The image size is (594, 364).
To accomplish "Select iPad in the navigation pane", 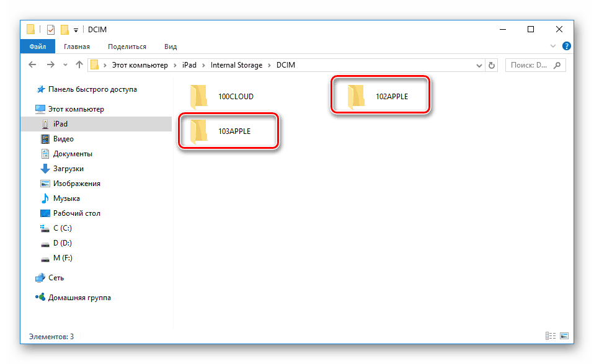I will [96, 124].
